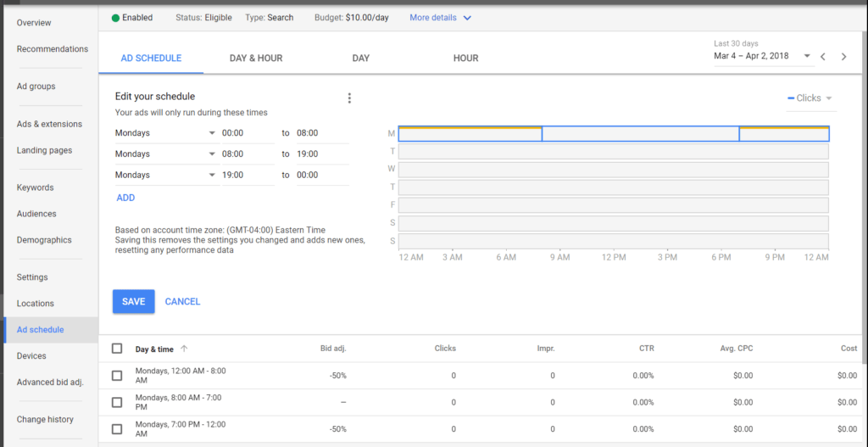Viewport: 868px width, 447px height.
Task: Check the Mondays 7:00 PM - 12:00 AM row
Action: click(x=117, y=428)
